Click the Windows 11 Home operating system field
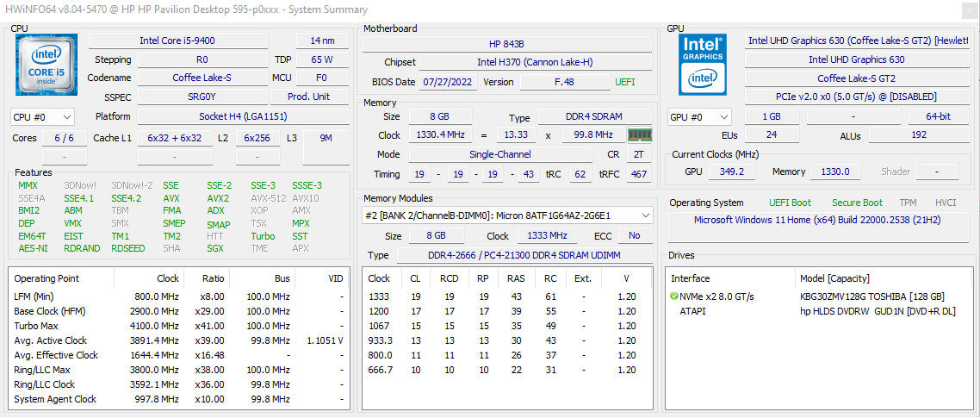This screenshot has width=980, height=418. [x=817, y=228]
